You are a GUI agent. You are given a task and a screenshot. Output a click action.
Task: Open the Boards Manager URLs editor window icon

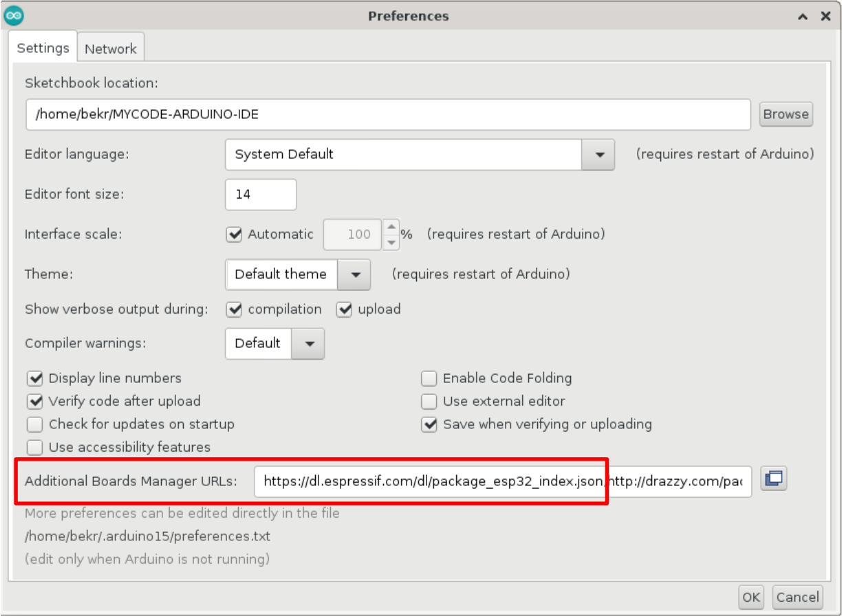[x=774, y=479]
